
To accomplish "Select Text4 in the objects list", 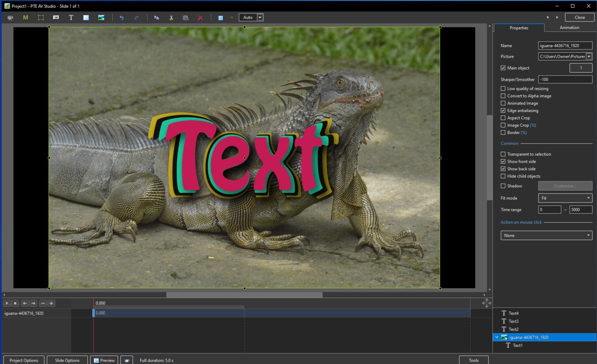I will tap(514, 313).
